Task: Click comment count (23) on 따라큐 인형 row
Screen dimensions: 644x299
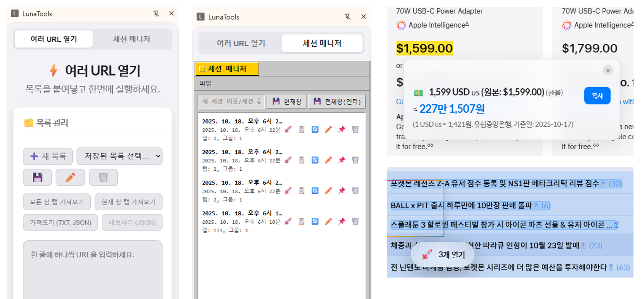Action: coord(595,245)
